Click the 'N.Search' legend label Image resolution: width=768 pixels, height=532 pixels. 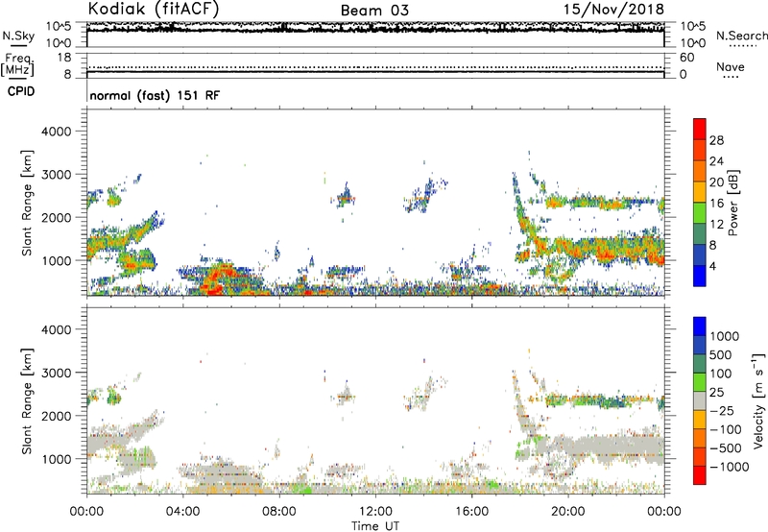click(741, 36)
